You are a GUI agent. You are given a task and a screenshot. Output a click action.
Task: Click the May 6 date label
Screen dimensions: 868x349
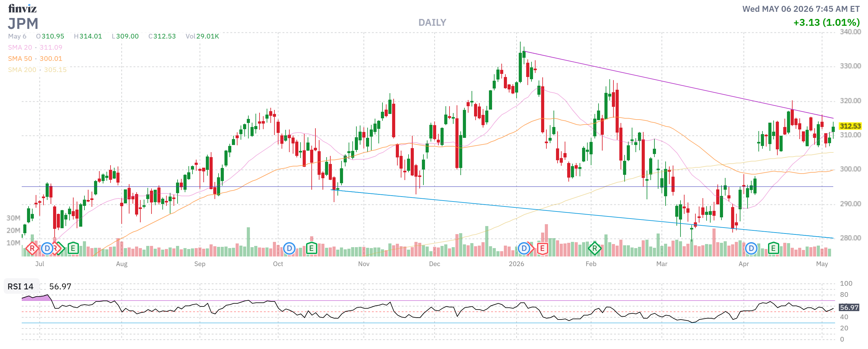coord(17,36)
